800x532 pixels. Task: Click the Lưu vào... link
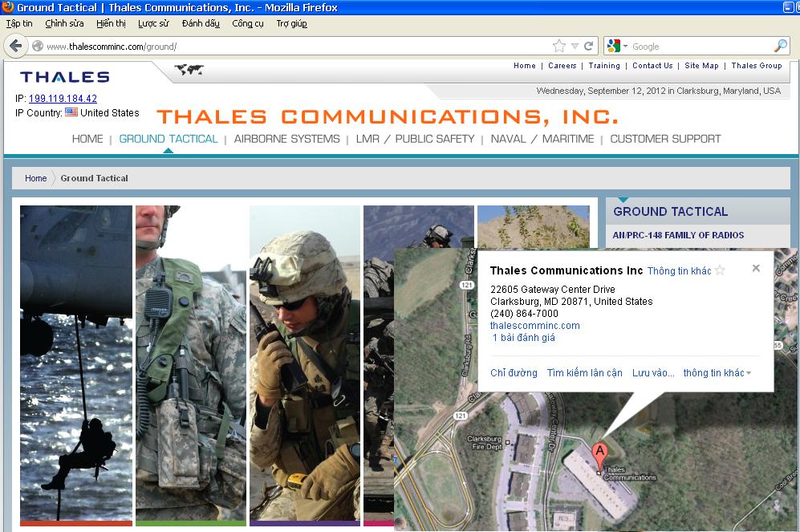(653, 373)
